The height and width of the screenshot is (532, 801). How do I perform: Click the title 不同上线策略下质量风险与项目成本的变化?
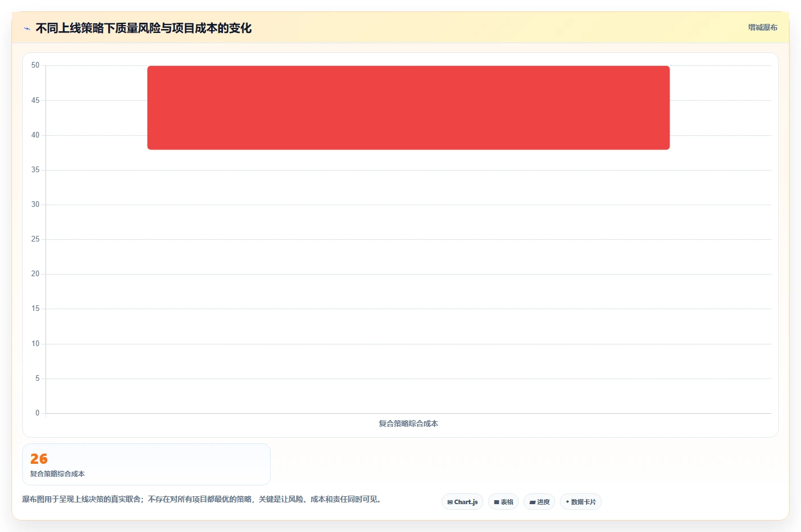(143, 28)
